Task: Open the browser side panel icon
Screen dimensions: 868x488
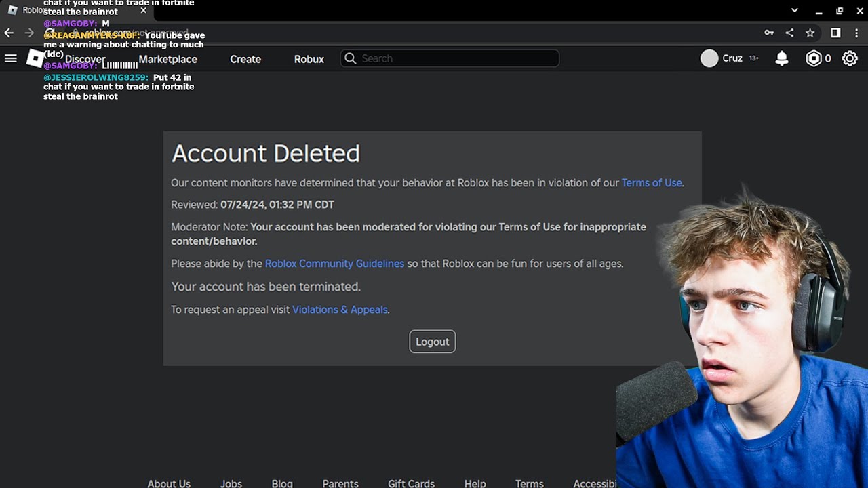Action: click(x=835, y=33)
